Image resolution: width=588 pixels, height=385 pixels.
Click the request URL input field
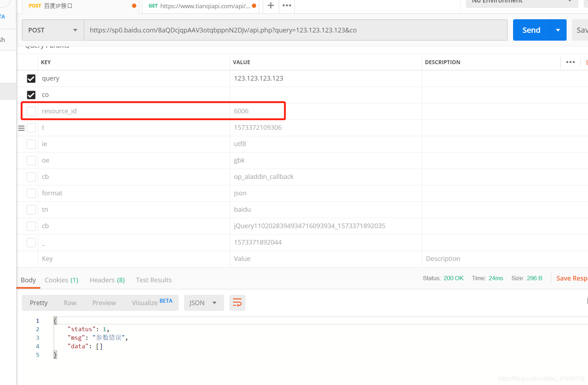(296, 30)
